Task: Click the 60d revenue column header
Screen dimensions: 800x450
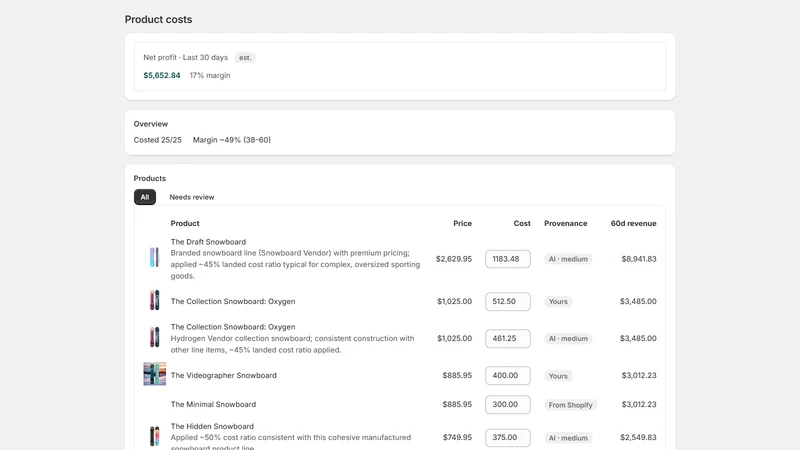Action: click(634, 223)
